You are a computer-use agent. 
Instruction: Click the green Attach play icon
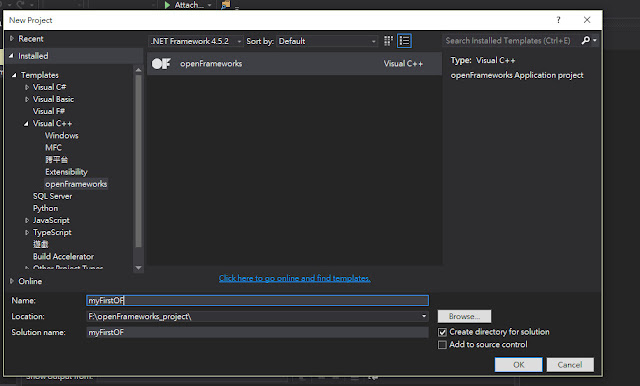click(167, 5)
